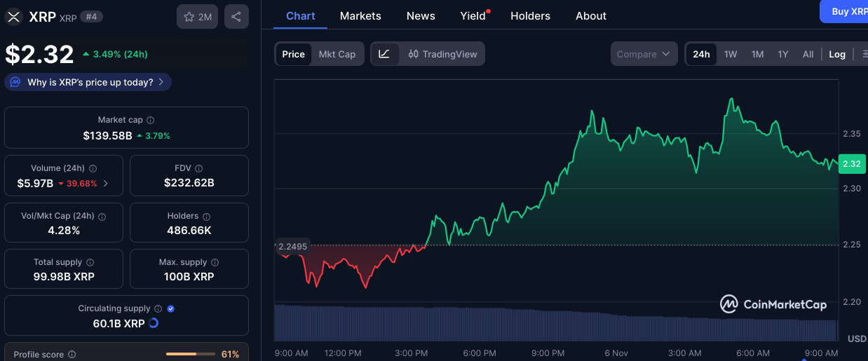Click the FDV info icon
This screenshot has width=868, height=361.
[x=199, y=168]
